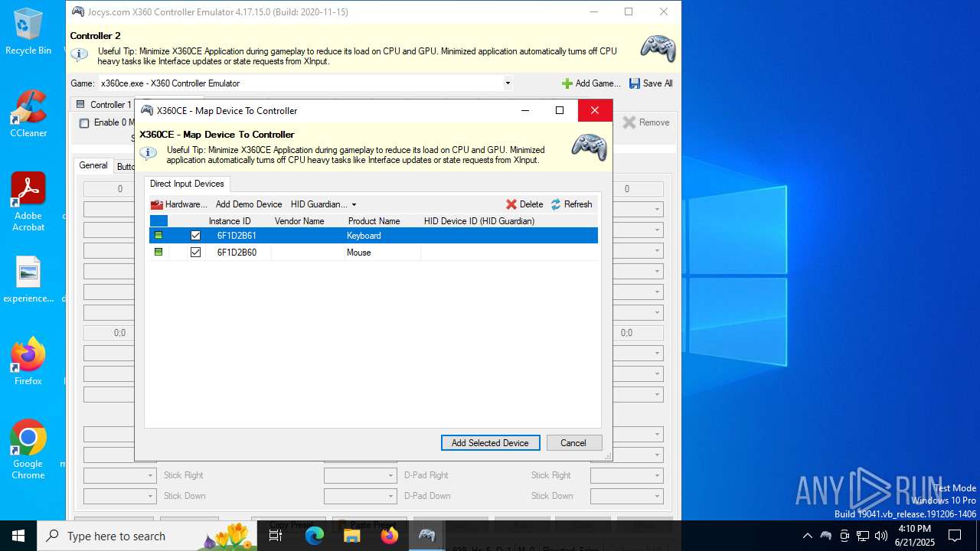Click the green plus Add Game icon
Viewport: 980px width, 551px height.
point(567,83)
